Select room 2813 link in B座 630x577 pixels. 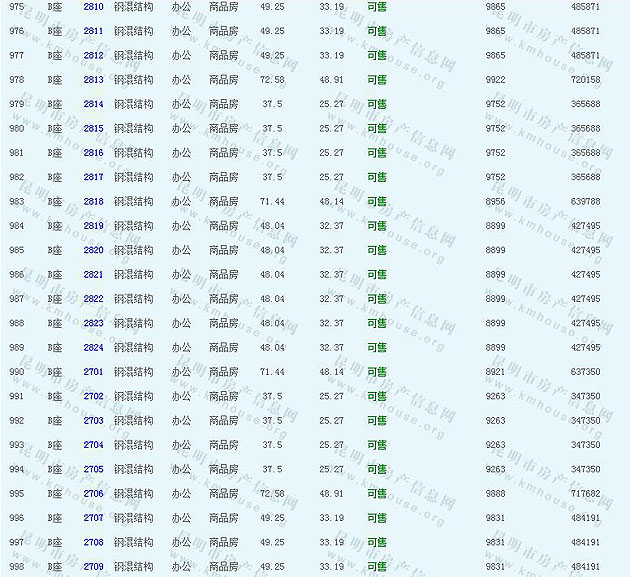pyautogui.click(x=93, y=80)
